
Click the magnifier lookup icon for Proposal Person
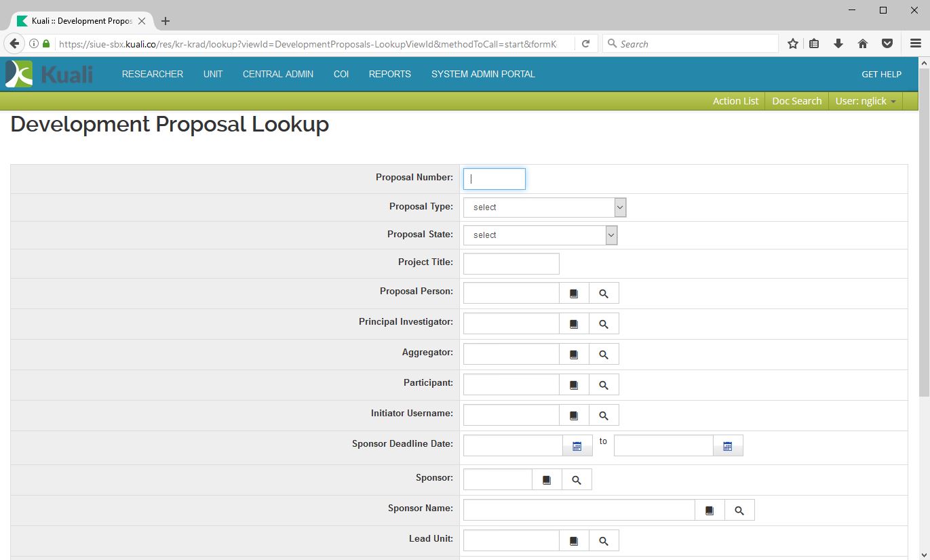[604, 294]
